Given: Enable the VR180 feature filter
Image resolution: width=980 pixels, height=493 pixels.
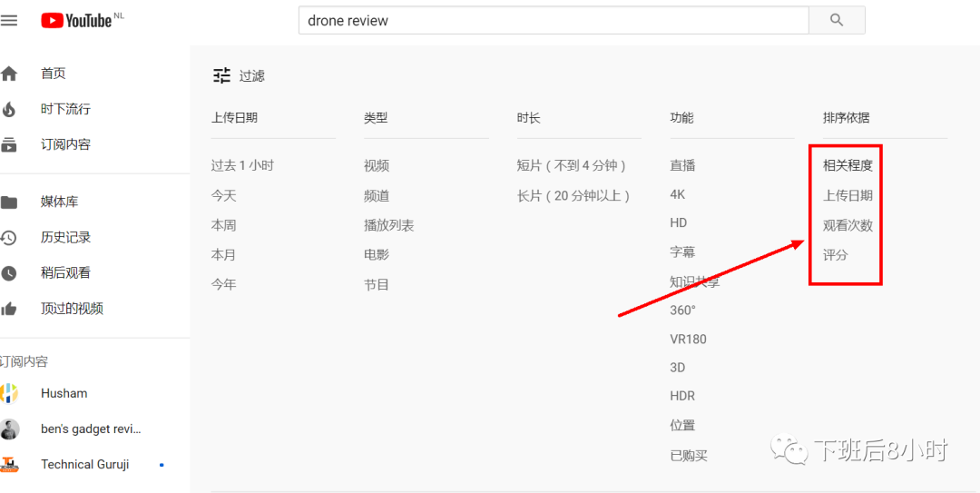Looking at the screenshot, I should (x=688, y=339).
